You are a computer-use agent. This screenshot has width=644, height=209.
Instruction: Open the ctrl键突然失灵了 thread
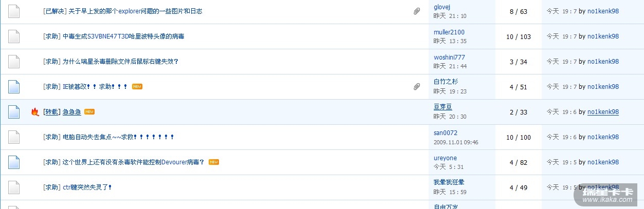(x=87, y=187)
